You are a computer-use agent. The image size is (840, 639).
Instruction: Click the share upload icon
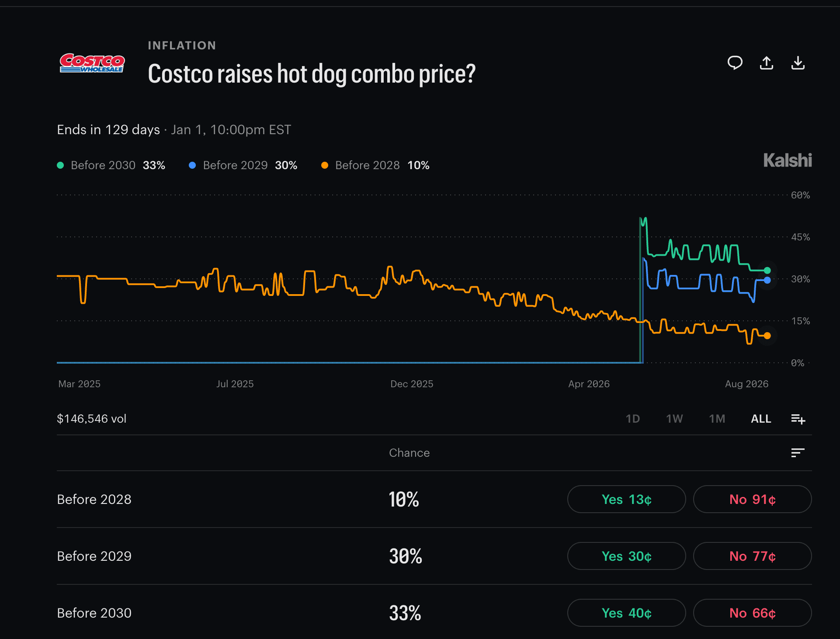click(767, 63)
